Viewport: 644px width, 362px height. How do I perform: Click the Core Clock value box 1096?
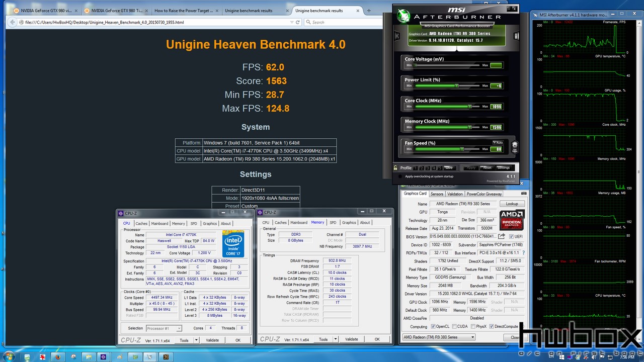496,107
